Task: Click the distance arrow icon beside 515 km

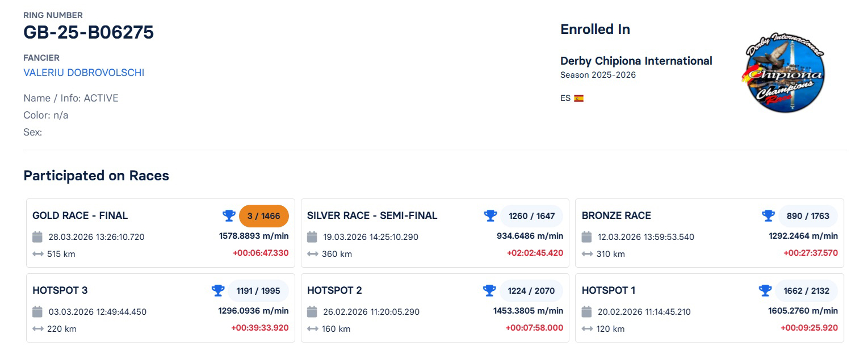Action: coord(37,253)
